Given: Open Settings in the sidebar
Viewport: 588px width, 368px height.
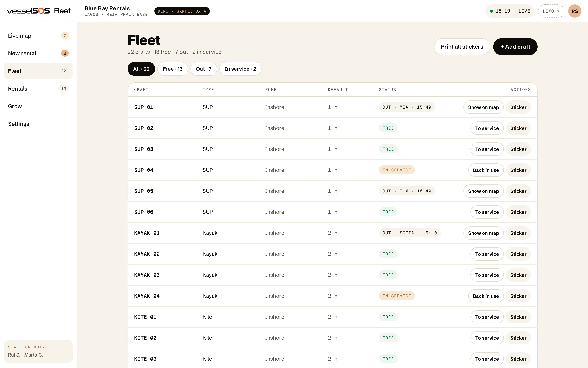Looking at the screenshot, I should [x=38, y=124].
